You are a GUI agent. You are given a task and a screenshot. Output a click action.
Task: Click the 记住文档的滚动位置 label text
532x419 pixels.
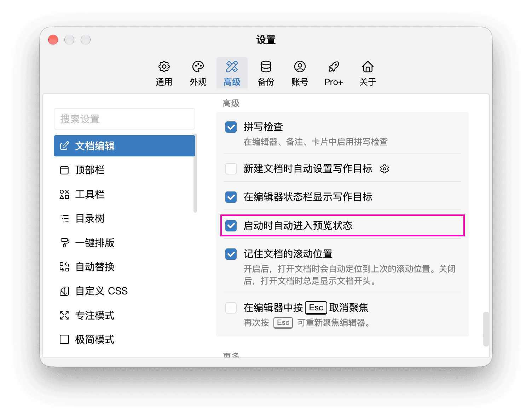(288, 254)
